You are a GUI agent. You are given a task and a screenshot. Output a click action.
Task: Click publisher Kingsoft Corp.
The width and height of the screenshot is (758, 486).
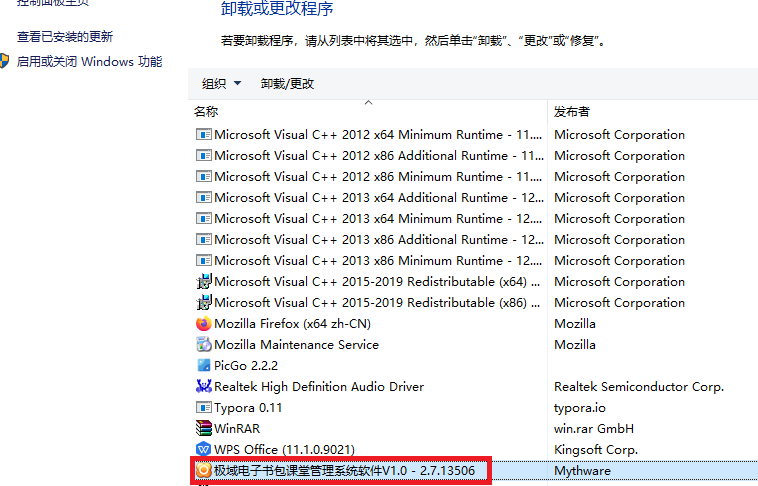coord(596,450)
